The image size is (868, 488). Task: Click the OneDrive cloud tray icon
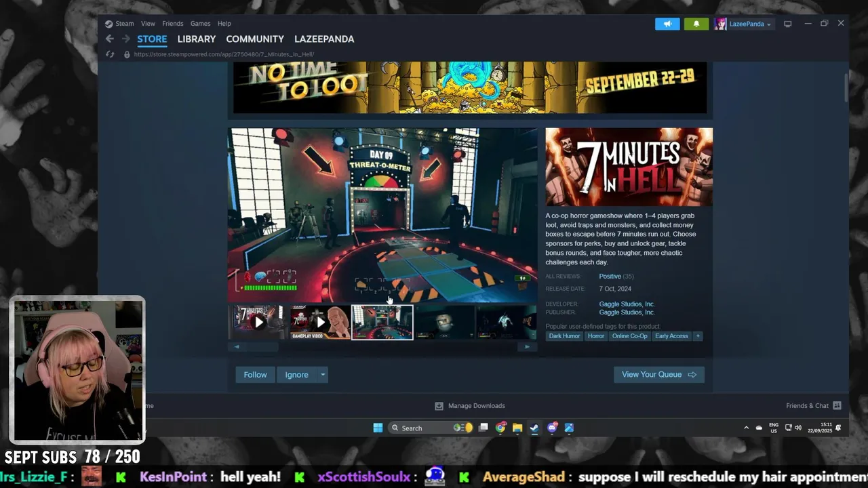[759, 428]
